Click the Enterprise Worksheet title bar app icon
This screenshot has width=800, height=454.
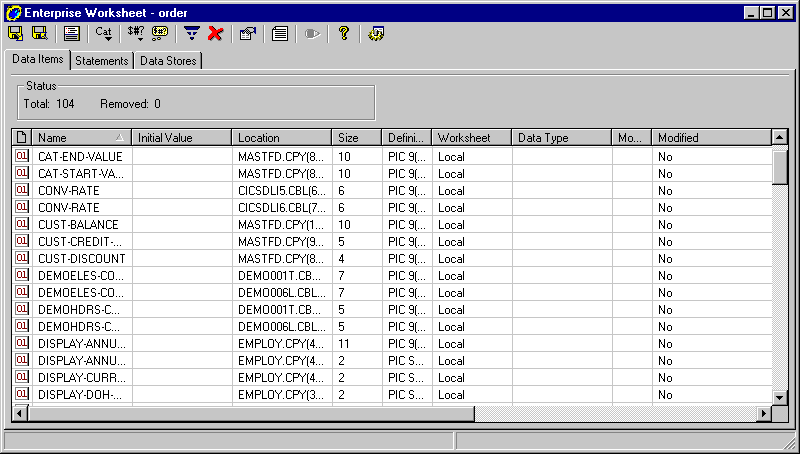coord(13,13)
